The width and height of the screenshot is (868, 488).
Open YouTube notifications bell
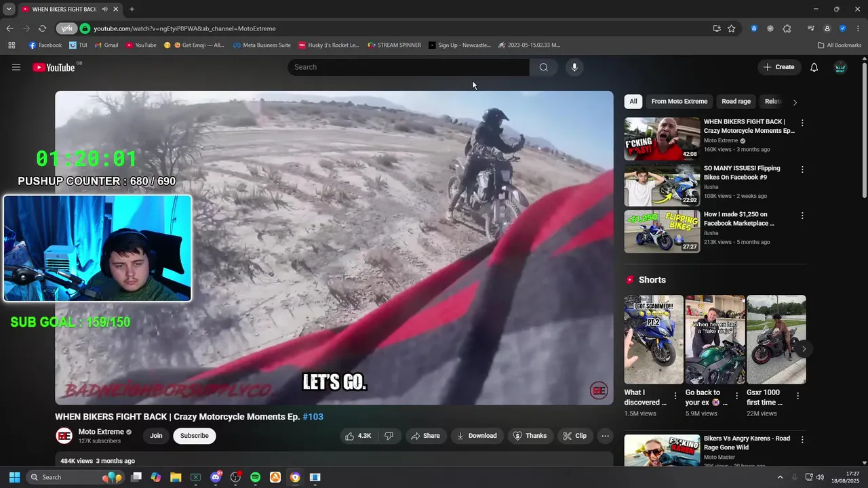pyautogui.click(x=814, y=67)
